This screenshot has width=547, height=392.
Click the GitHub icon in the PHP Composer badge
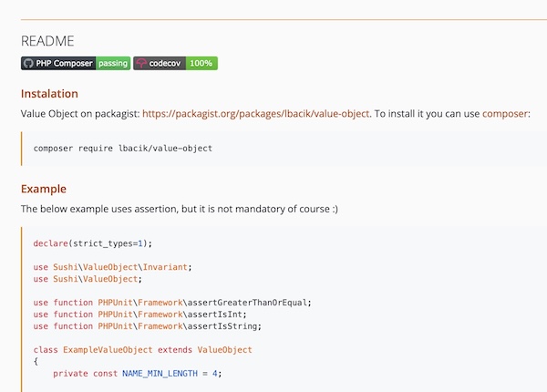point(28,64)
